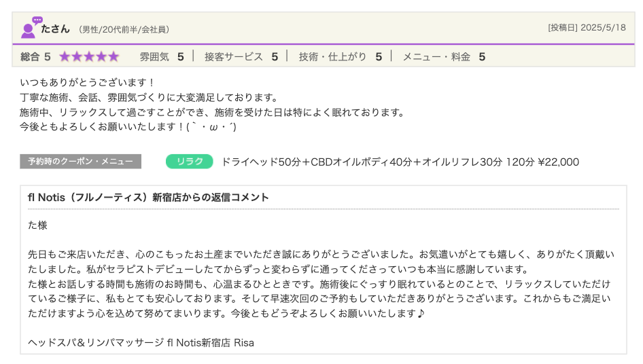Click the purple reviewer avatar icon
This screenshot has width=643, height=364.
(x=31, y=28)
